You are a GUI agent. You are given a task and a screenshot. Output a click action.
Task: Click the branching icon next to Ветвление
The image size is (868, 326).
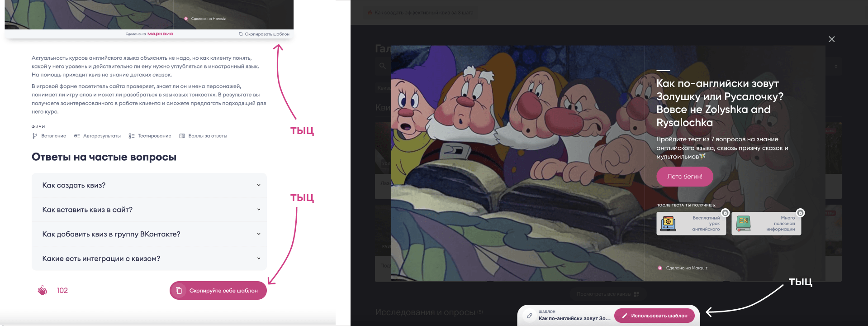click(x=35, y=136)
